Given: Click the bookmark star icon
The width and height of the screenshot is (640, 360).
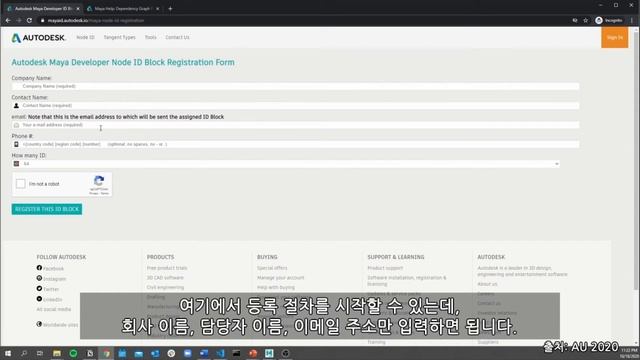Looking at the screenshot, I should pyautogui.click(x=586, y=20).
